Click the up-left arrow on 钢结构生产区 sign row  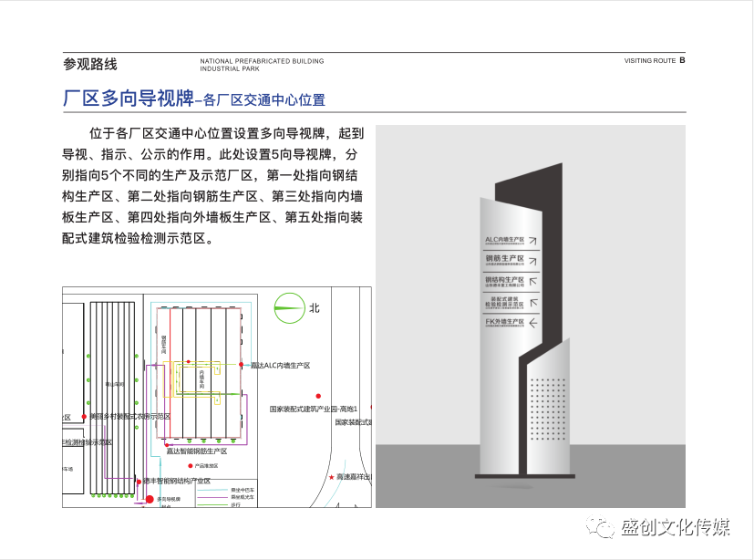pos(532,281)
